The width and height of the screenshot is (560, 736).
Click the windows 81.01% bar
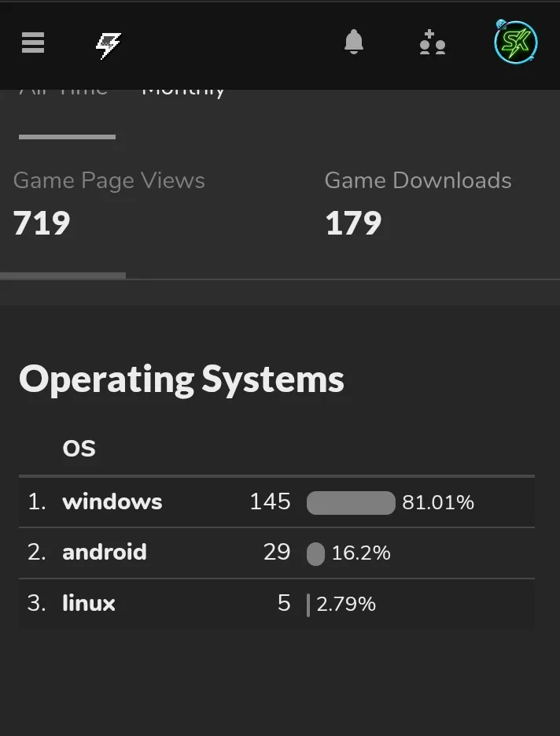351,503
